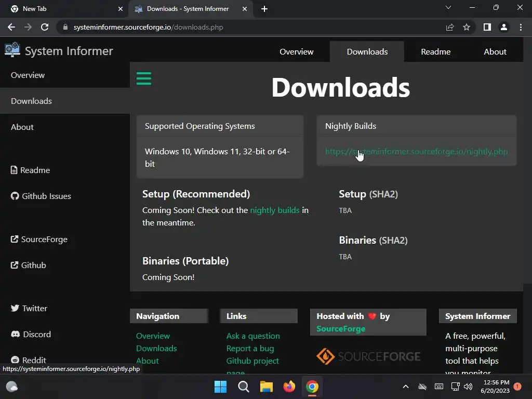Image resolution: width=532 pixels, height=399 pixels.
Task: Click the Windows weather widget icon
Action: 12,387
